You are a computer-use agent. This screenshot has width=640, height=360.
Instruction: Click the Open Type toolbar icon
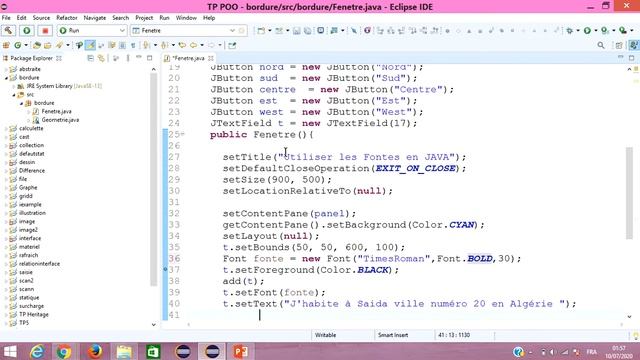pyautogui.click(x=37, y=45)
